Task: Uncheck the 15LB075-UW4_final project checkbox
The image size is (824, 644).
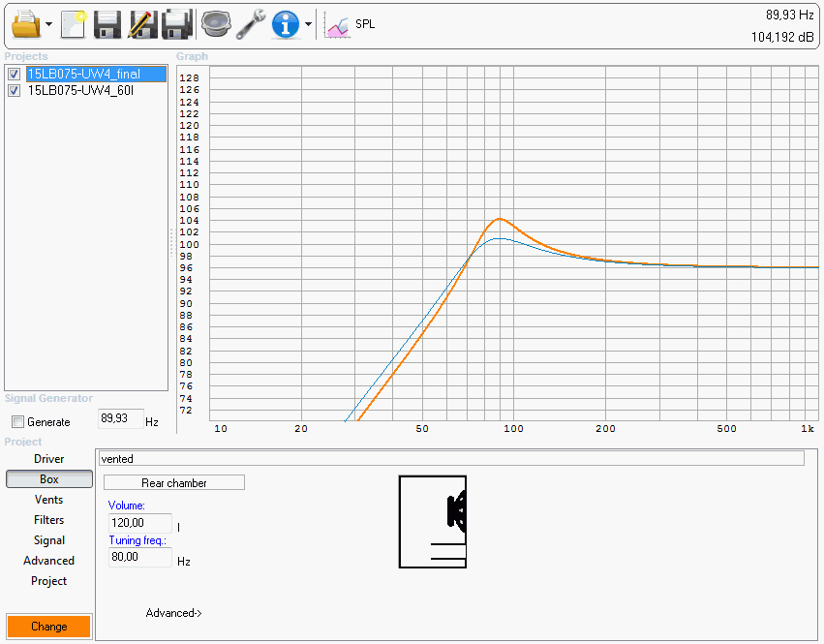Action: [x=14, y=75]
